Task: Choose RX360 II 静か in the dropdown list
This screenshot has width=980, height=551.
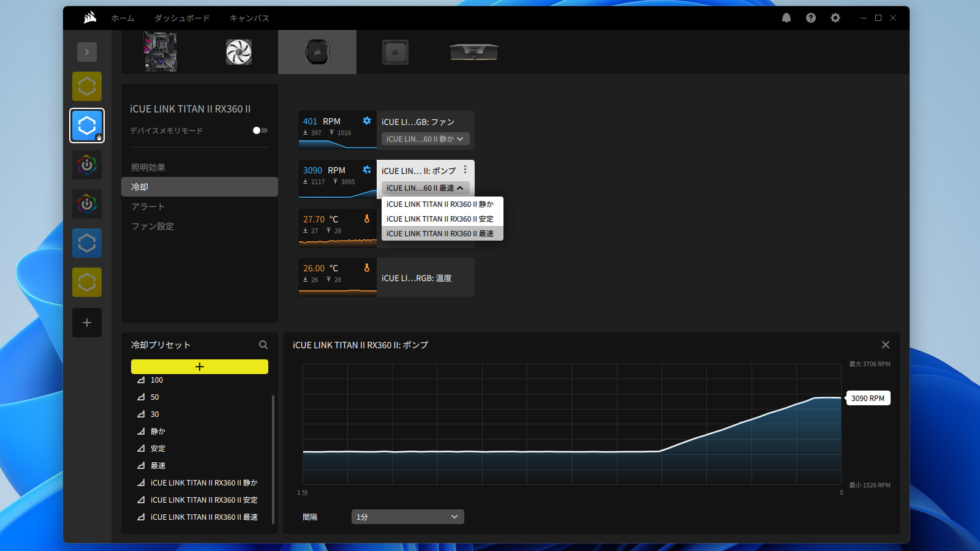Action: (x=442, y=204)
